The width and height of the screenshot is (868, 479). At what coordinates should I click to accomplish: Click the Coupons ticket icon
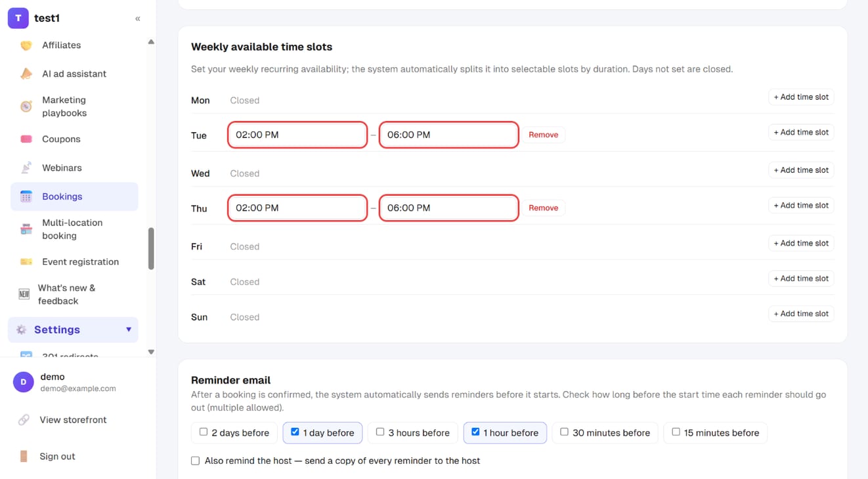26,139
